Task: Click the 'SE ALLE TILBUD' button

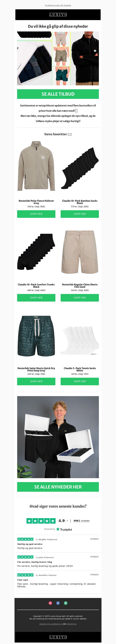Action: (58, 94)
